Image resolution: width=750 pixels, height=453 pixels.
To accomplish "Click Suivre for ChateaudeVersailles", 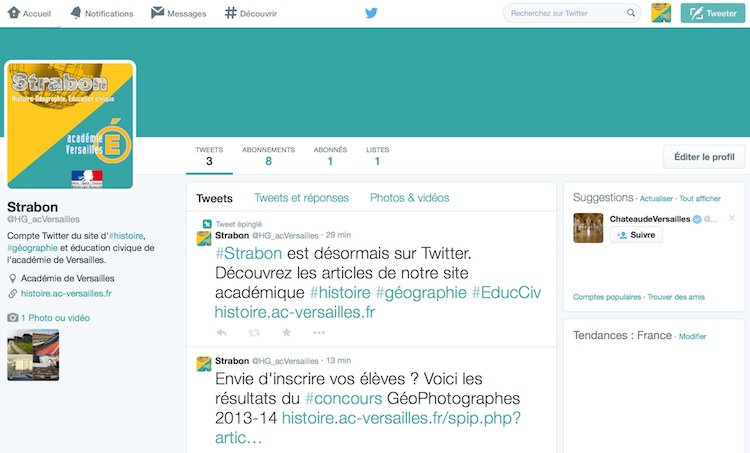I will coord(636,235).
